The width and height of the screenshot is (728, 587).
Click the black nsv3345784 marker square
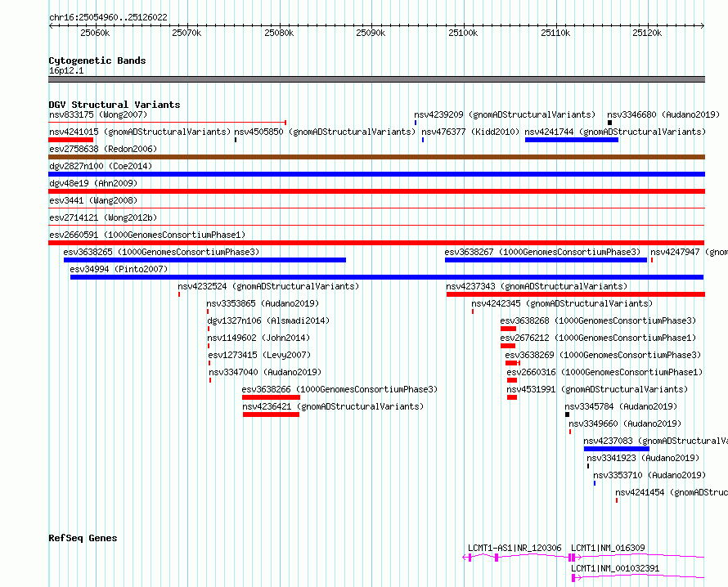[x=567, y=414]
